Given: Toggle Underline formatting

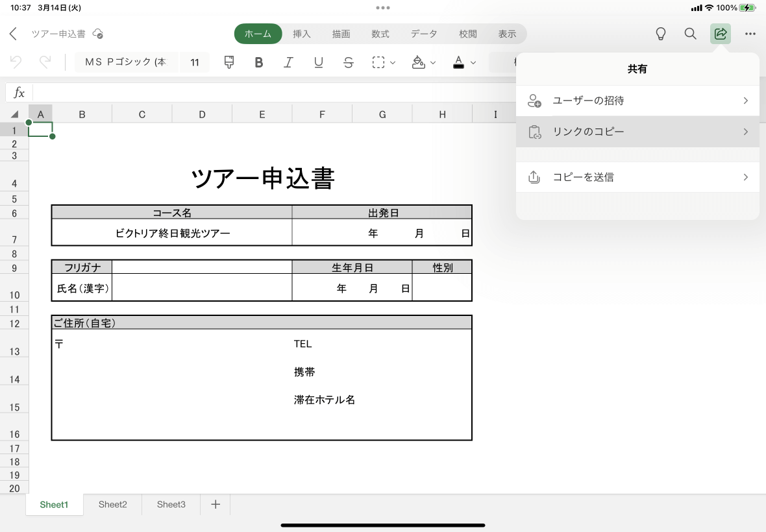Looking at the screenshot, I should [319, 62].
